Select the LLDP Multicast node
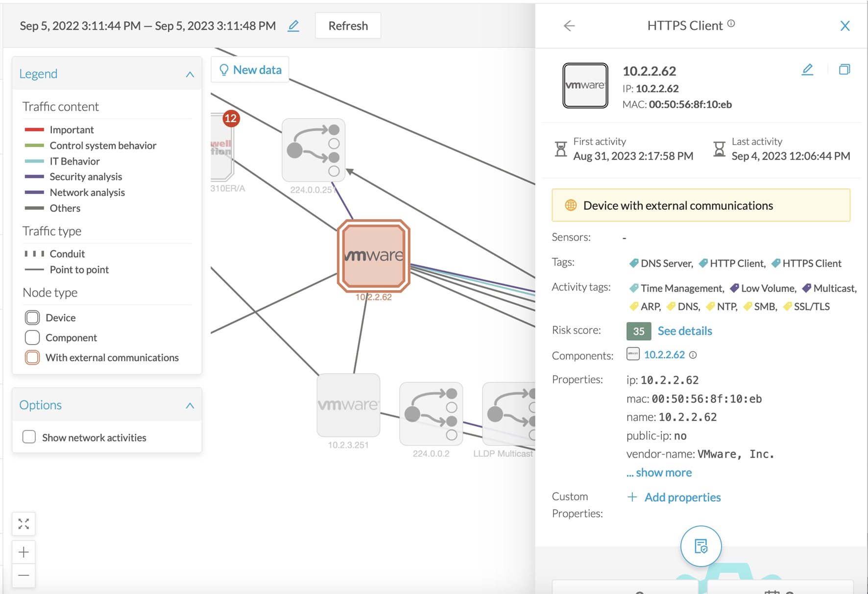 (509, 414)
